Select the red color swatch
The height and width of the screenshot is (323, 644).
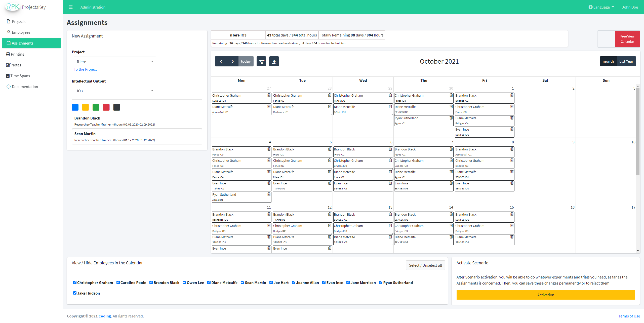point(106,107)
